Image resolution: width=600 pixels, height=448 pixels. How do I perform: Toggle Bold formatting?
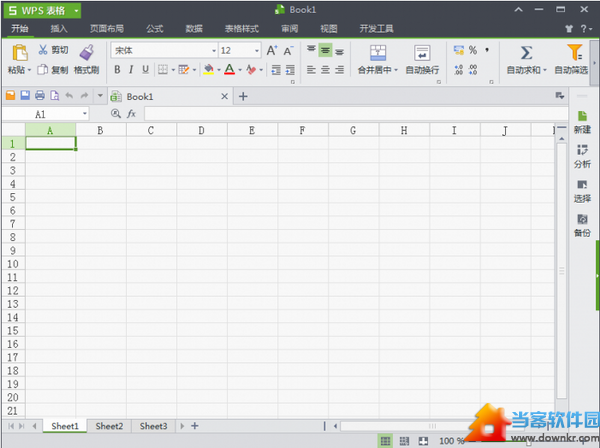coord(117,70)
